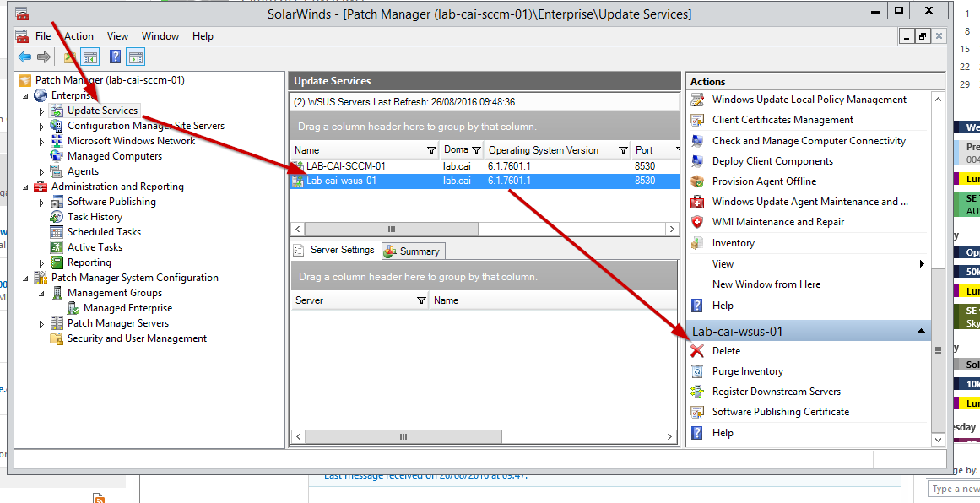Open the Operating System Version column filter
980x503 pixels.
tap(622, 150)
